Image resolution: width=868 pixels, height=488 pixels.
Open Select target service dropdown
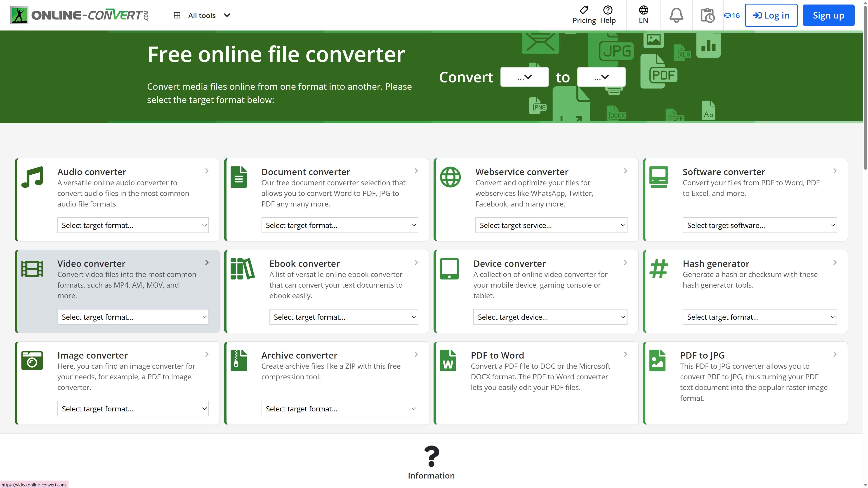pyautogui.click(x=551, y=225)
